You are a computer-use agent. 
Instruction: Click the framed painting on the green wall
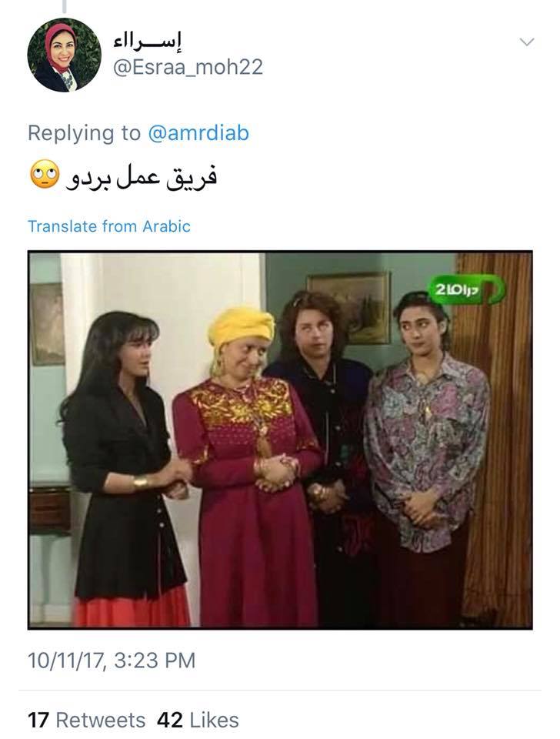349,307
